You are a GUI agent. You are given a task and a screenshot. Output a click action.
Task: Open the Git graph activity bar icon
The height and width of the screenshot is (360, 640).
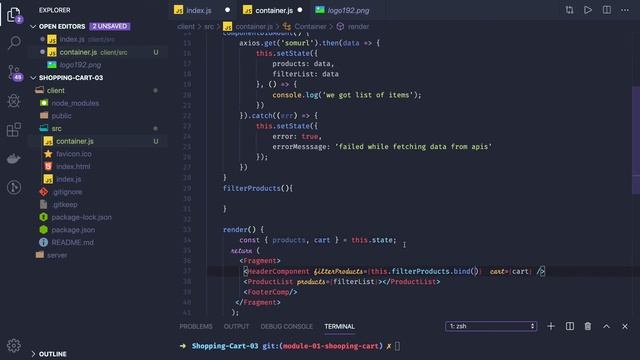click(x=14, y=187)
